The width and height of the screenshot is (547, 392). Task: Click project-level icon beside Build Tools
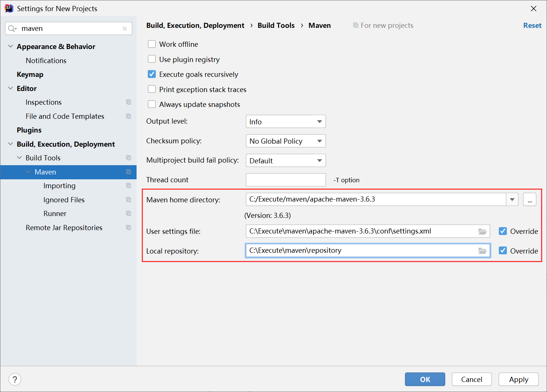click(x=129, y=158)
